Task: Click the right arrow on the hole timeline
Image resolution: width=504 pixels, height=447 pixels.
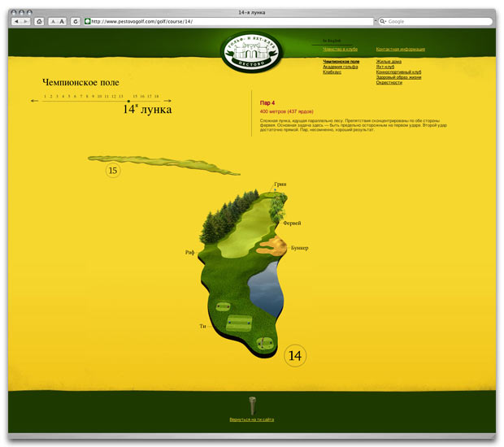Action: 167,101
